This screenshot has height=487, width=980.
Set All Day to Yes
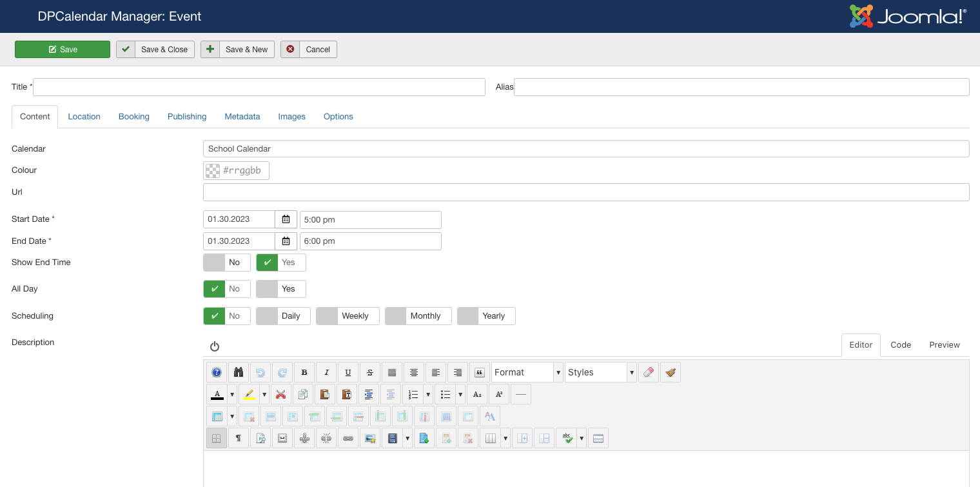coord(281,289)
